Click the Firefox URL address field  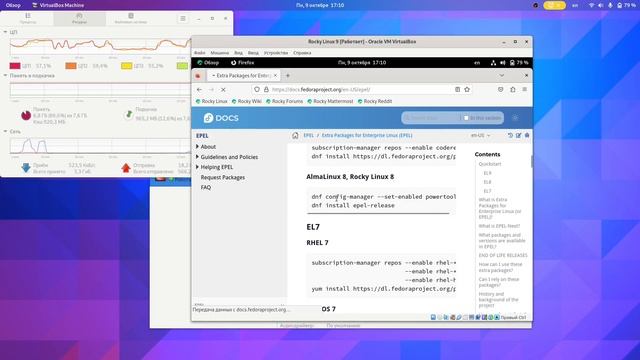[x=362, y=89]
